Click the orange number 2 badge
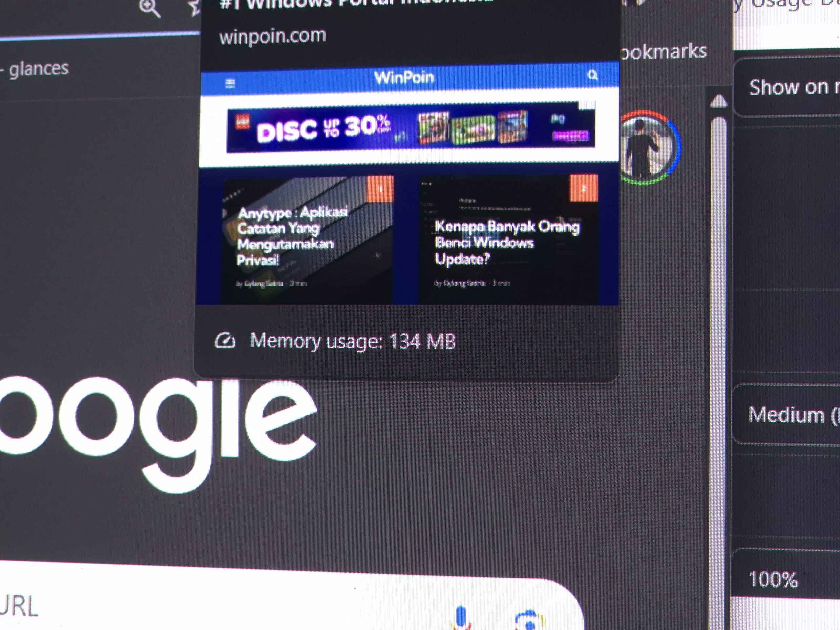Screen dimensions: 840x630 [x=584, y=188]
